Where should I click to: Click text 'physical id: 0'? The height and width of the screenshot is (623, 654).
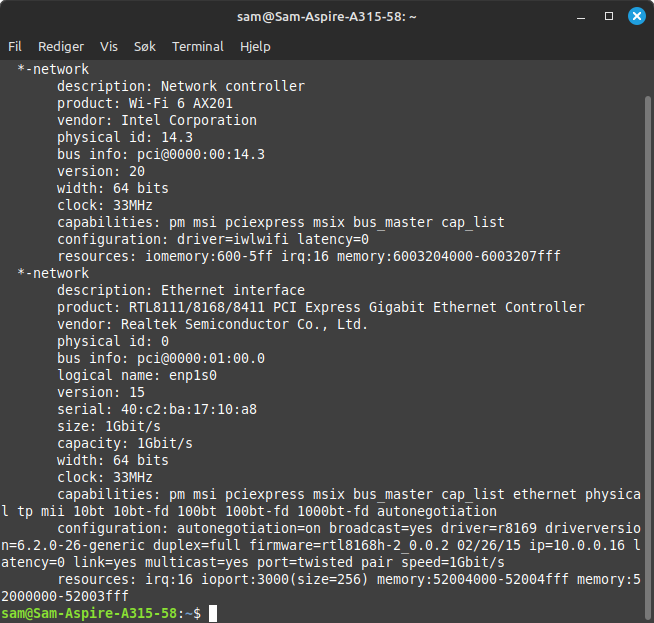pos(113,341)
